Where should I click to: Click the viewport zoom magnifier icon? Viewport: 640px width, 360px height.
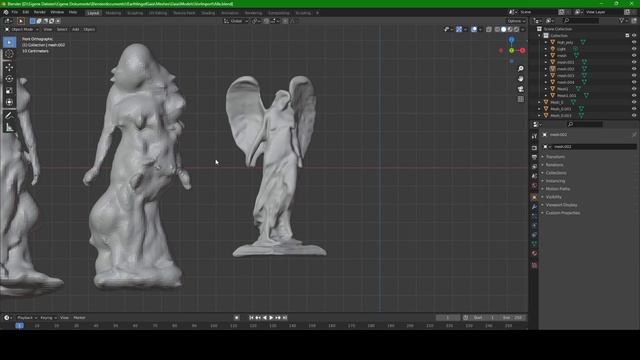coord(520,69)
